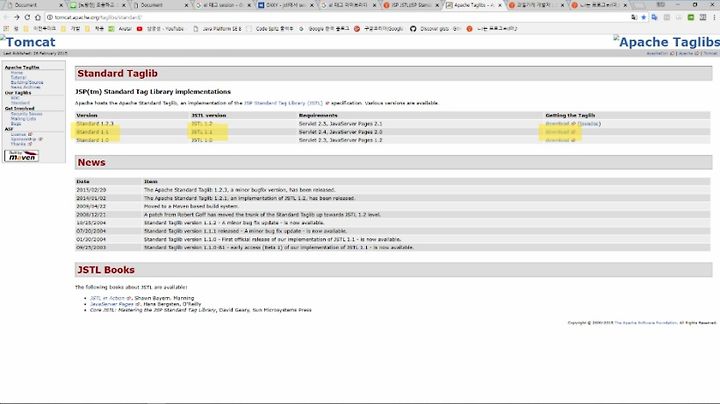Screen dimensions: 720x404
Task: Open Bugs sidebar link
Action: pos(16,123)
